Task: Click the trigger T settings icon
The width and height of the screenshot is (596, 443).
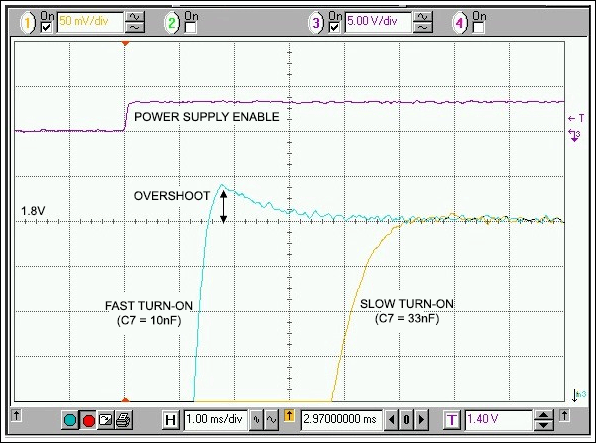Action: click(x=452, y=420)
